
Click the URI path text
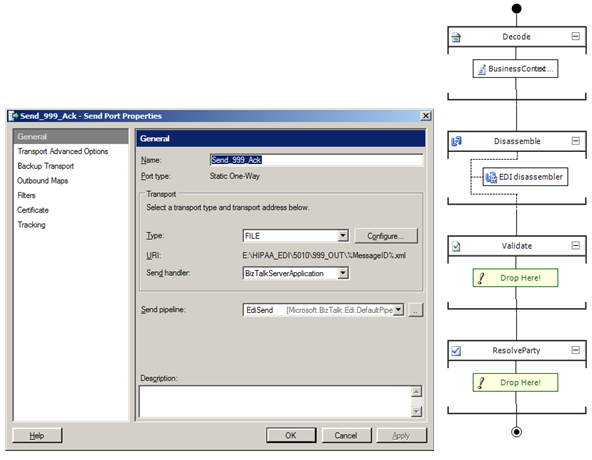[x=324, y=256]
